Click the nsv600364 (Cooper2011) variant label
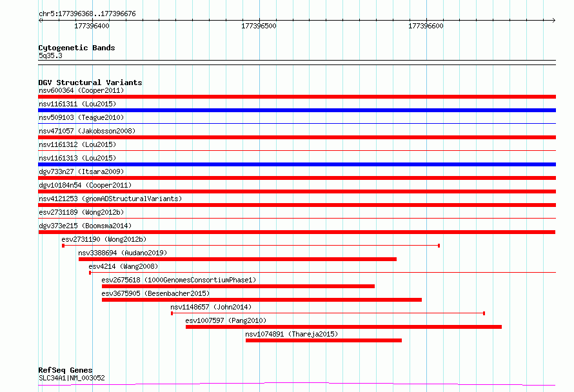Viewport: 574px width, 392px height. tap(81, 90)
